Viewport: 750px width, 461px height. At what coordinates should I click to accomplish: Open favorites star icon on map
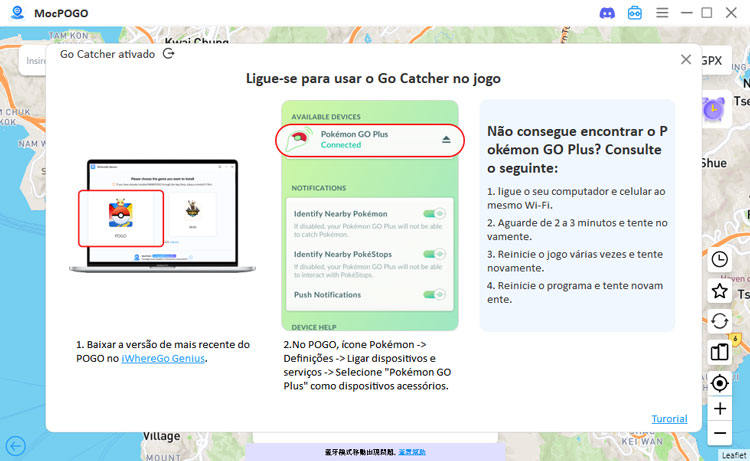719,291
